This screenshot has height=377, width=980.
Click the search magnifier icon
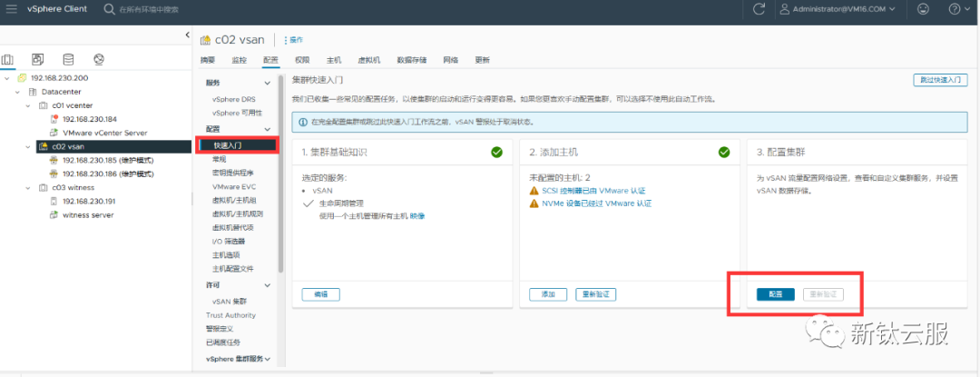(x=109, y=9)
